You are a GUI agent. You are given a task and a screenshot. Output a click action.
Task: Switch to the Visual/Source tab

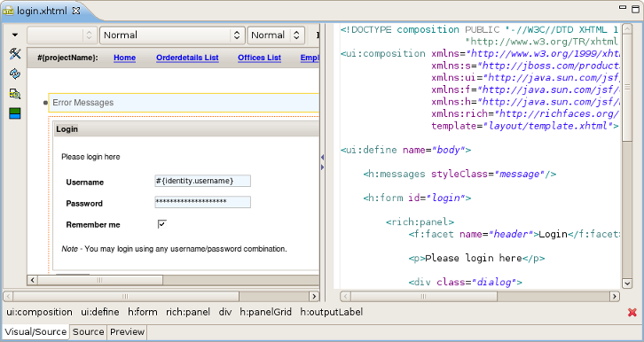pyautogui.click(x=35, y=331)
